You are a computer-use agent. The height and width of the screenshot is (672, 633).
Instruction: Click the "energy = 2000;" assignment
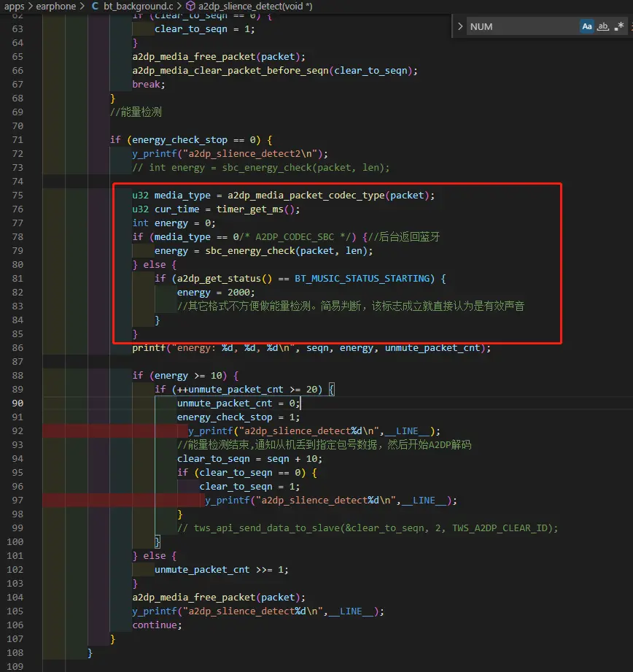pyautogui.click(x=216, y=293)
